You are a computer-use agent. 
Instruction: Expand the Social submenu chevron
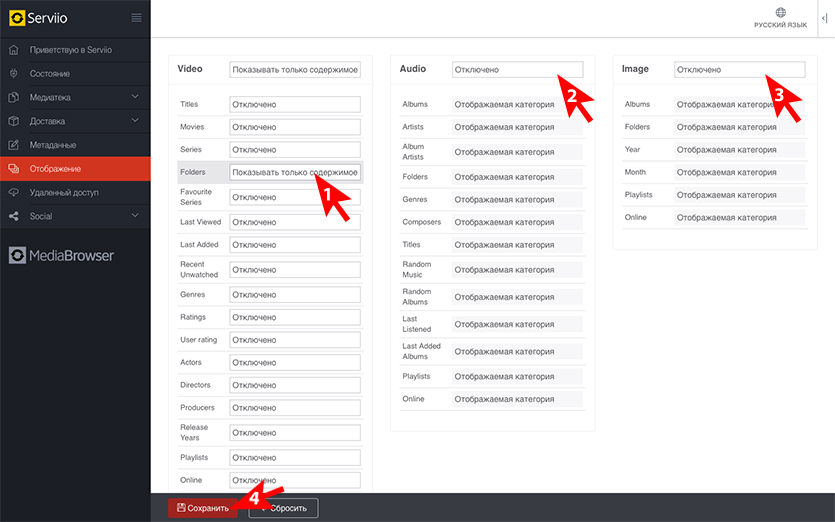(x=135, y=215)
